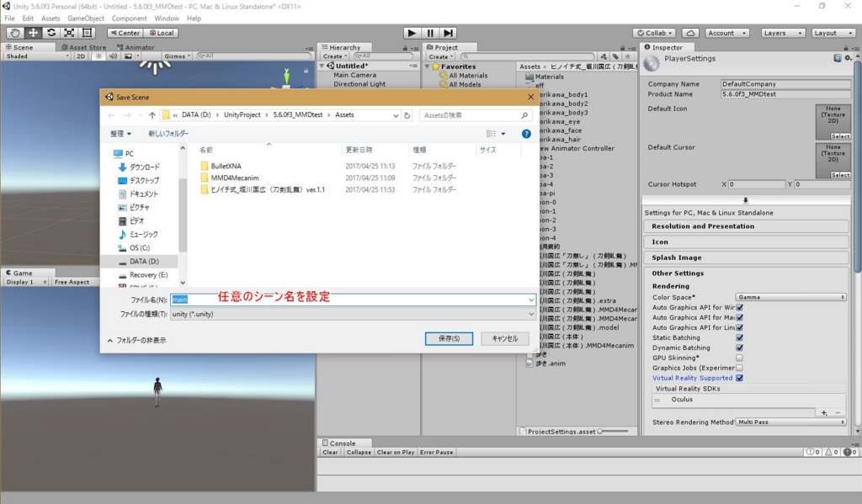The height and width of the screenshot is (504, 862).
Task: Open Gizmos dropdown in Scene view
Action: (177, 56)
